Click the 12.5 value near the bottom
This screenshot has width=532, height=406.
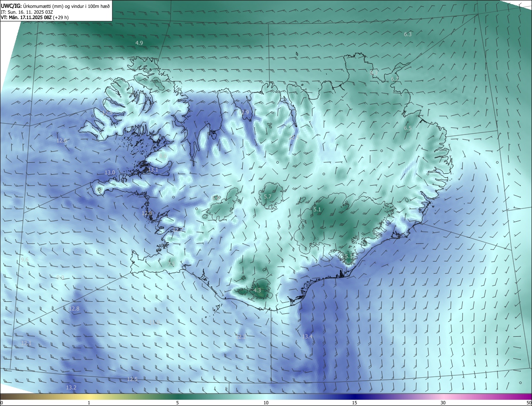[x=132, y=379]
